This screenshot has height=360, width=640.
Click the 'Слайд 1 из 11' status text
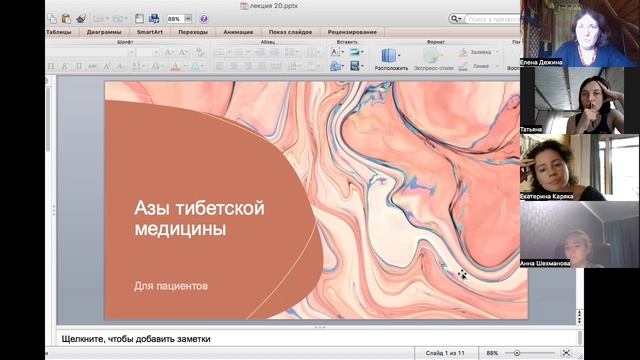pos(445,353)
